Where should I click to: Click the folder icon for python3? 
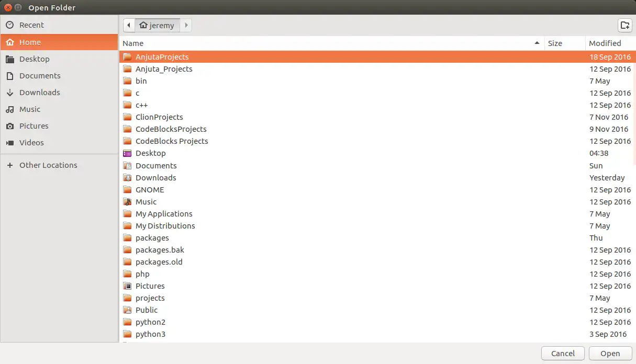tap(127, 334)
